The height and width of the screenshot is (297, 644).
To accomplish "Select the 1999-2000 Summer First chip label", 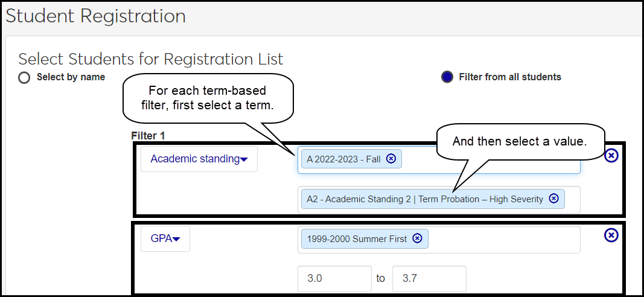I will point(357,239).
